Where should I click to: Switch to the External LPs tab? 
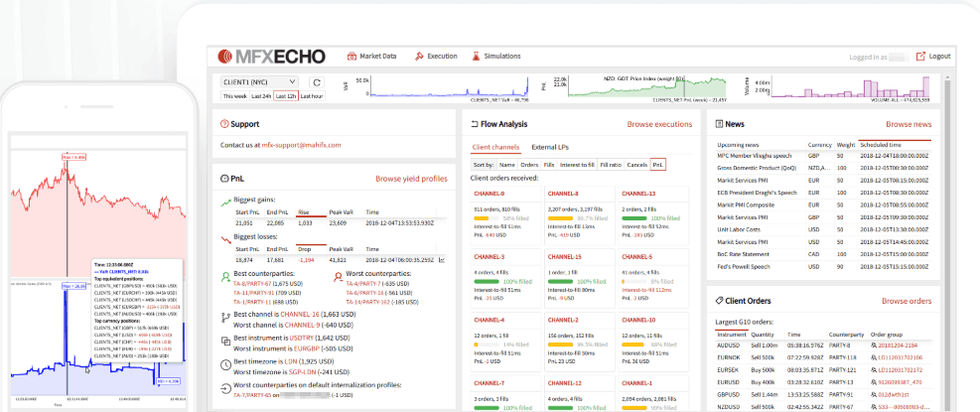point(551,147)
